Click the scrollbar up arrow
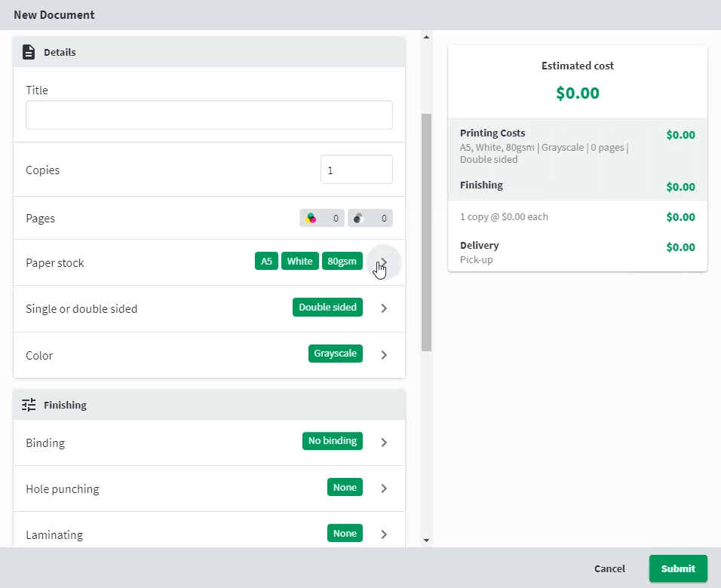 click(426, 37)
